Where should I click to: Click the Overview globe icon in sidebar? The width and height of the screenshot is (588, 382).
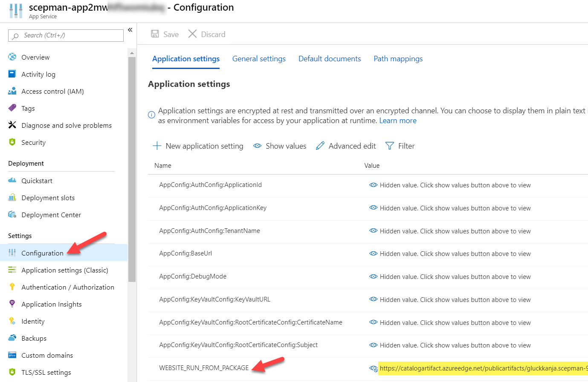(12, 57)
